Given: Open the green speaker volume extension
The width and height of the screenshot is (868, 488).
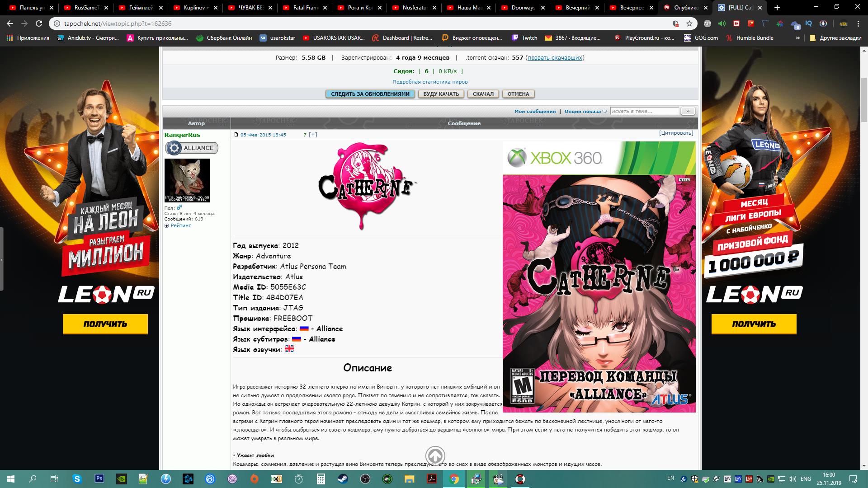Looking at the screenshot, I should pos(722,23).
